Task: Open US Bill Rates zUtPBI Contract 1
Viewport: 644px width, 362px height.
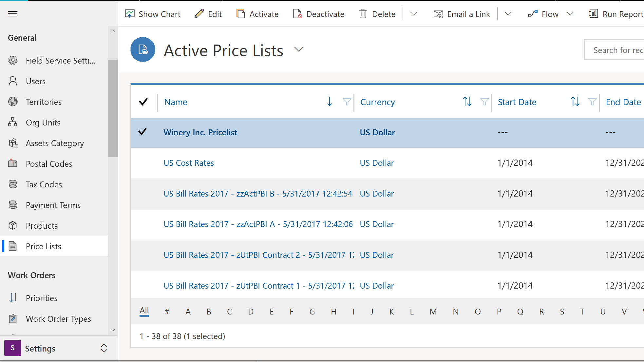Action: pos(259,286)
